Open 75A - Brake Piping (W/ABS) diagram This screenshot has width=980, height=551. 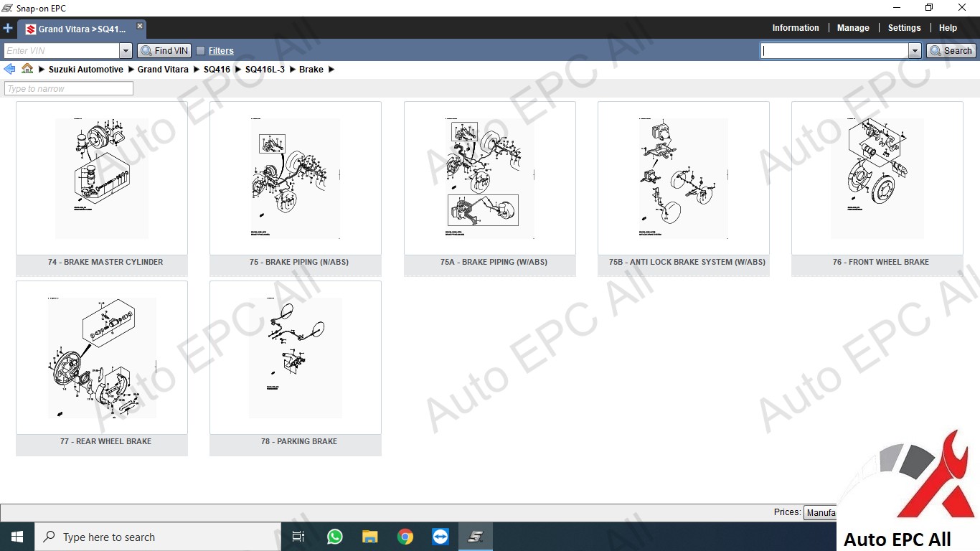tap(490, 188)
